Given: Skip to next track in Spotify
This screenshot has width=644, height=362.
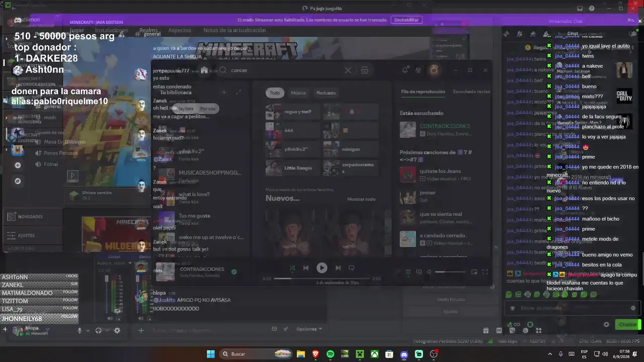Looking at the screenshot, I should point(338,268).
